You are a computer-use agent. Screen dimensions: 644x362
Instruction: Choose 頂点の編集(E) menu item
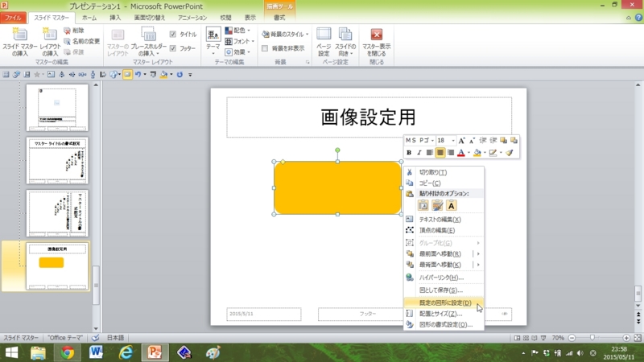coord(444,230)
